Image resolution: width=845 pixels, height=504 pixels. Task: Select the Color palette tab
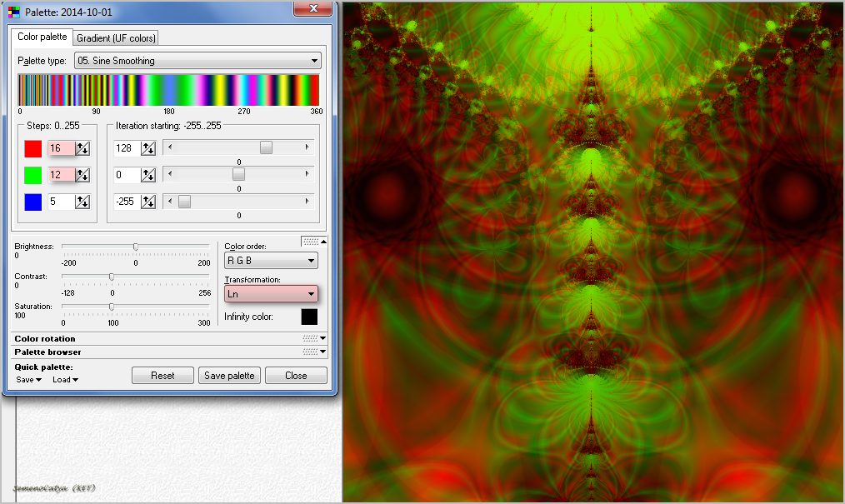pos(42,37)
